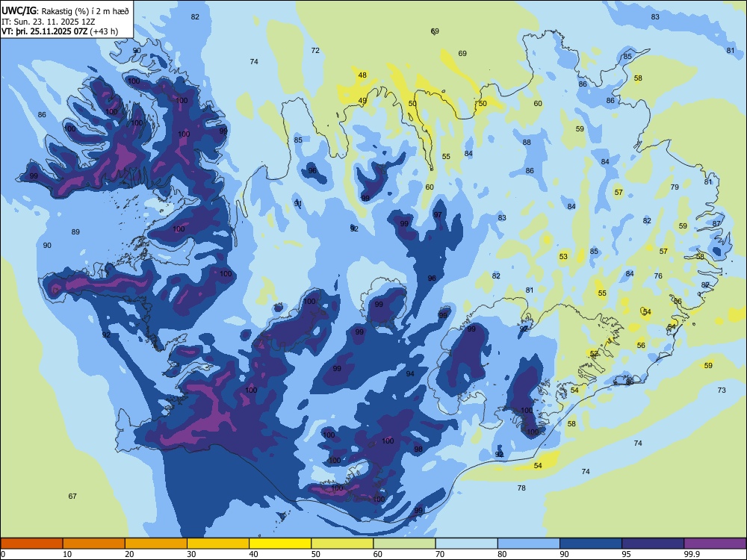The image size is (747, 560).
Task: Click the 30–40 amber legend swatch
Action: tap(218, 544)
